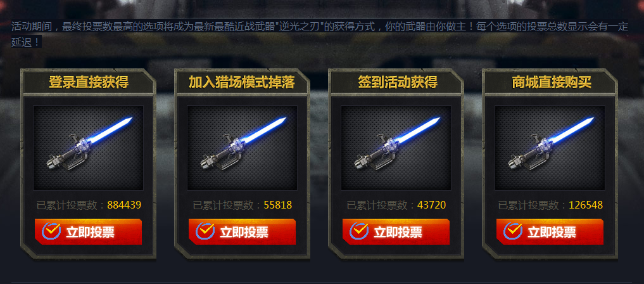Select sword image under 签到活动获得
Image resolution: width=644 pixels, height=284 pixels.
pyautogui.click(x=396, y=148)
